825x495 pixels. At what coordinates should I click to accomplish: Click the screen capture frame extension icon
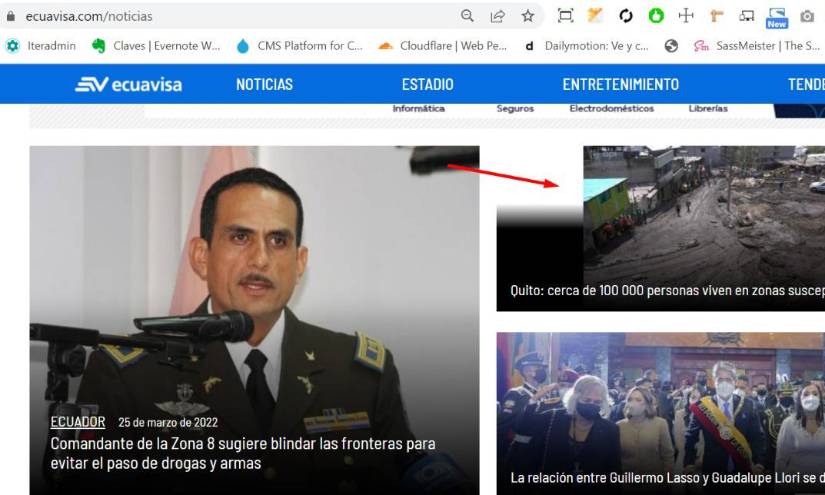coord(566,16)
